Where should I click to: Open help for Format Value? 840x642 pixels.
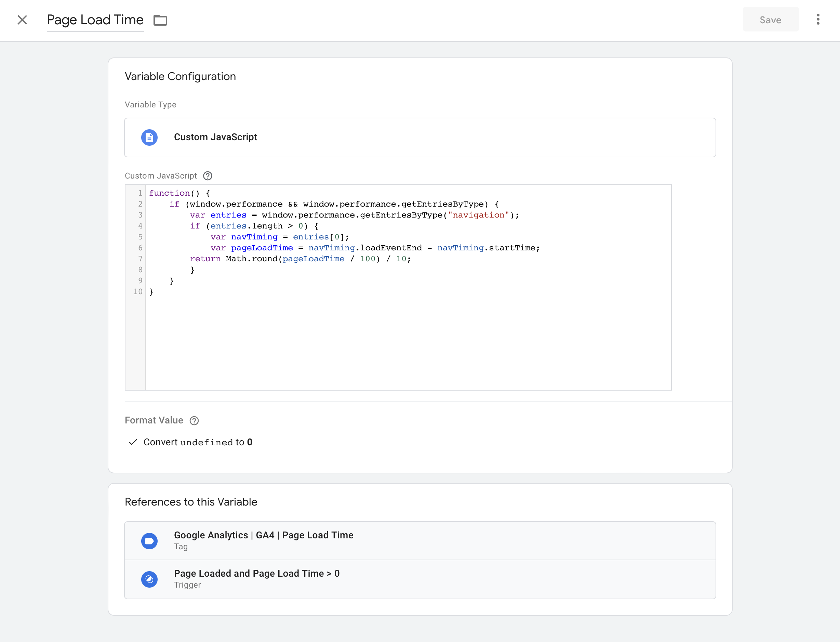194,420
